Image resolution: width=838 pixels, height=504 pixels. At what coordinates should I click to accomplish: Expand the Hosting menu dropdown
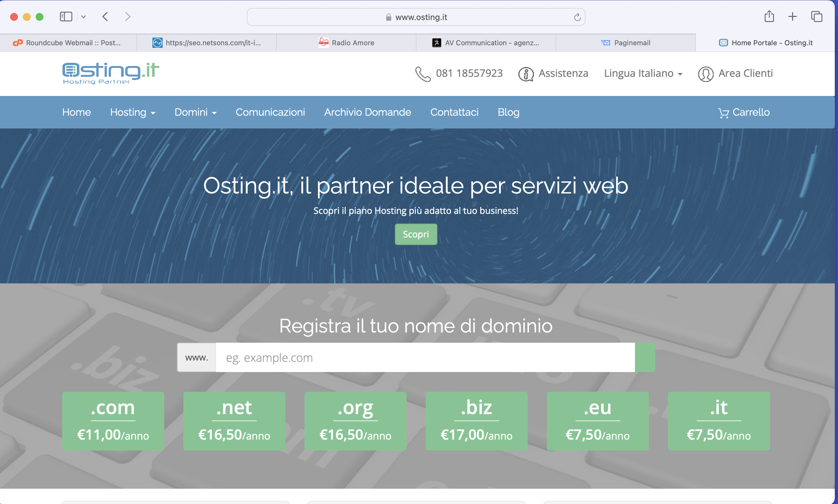coord(132,113)
